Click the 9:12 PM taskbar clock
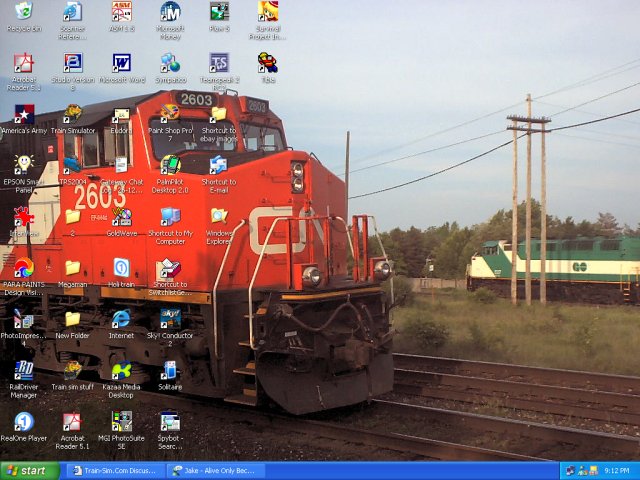The height and width of the screenshot is (480, 640). pos(617,471)
